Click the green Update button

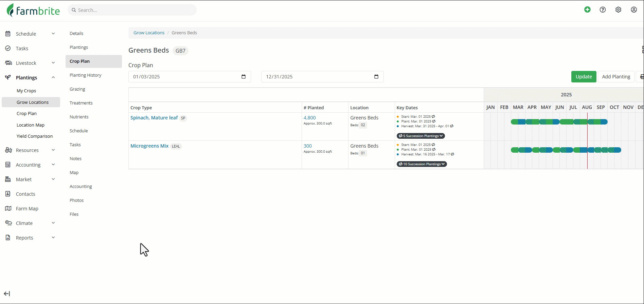(584, 77)
